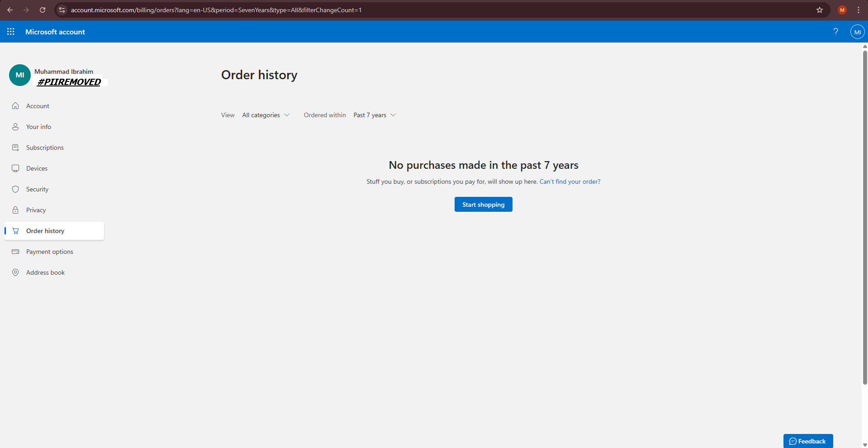This screenshot has width=868, height=448.
Task: Open the All categories dropdown
Action: coord(266,115)
